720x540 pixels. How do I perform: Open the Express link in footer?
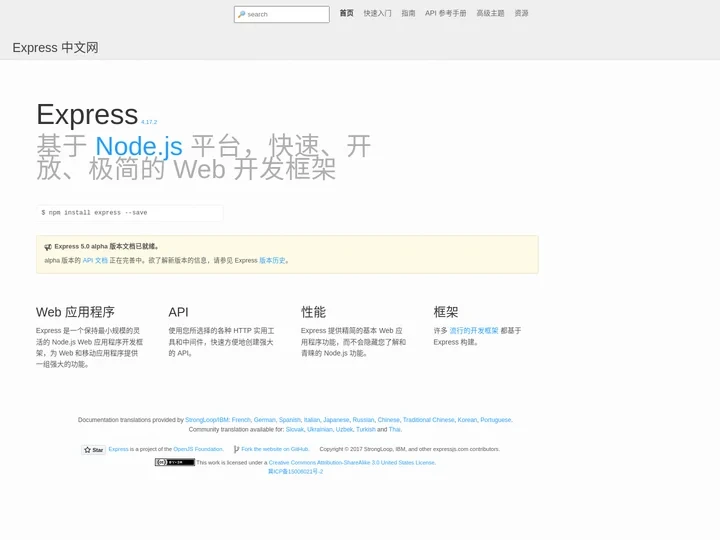point(118,449)
